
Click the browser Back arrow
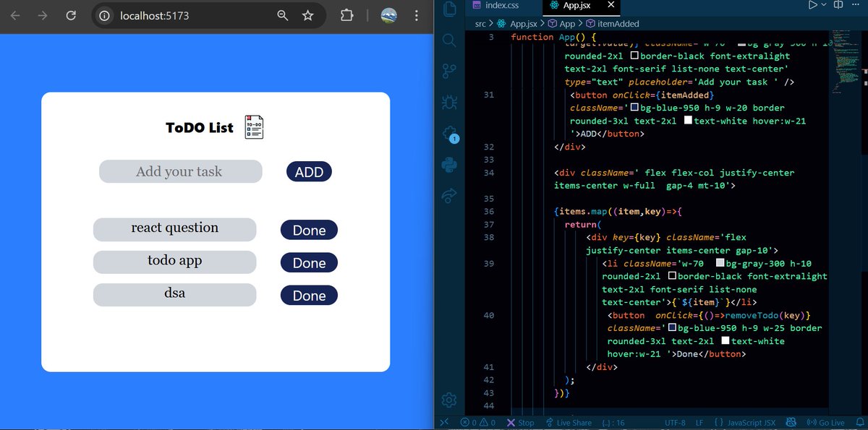pos(15,15)
